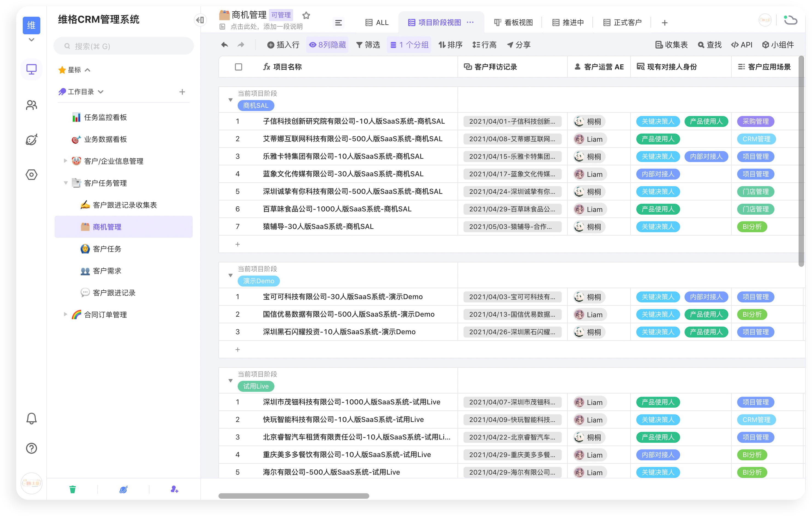Open the filter (筛选) tool
812x516 pixels.
[x=368, y=44]
